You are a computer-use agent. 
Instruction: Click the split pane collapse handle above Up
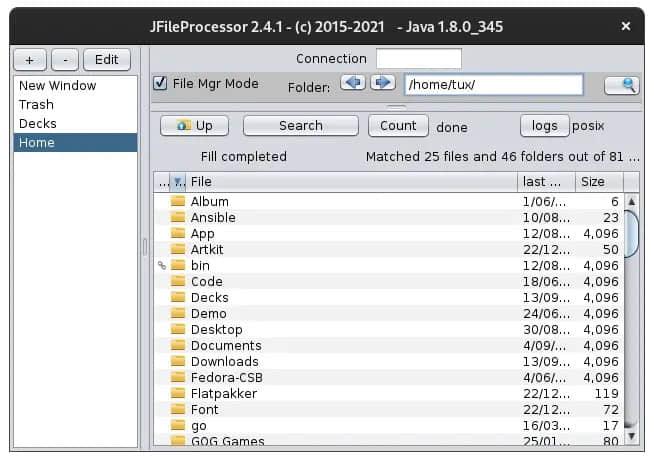(396, 106)
